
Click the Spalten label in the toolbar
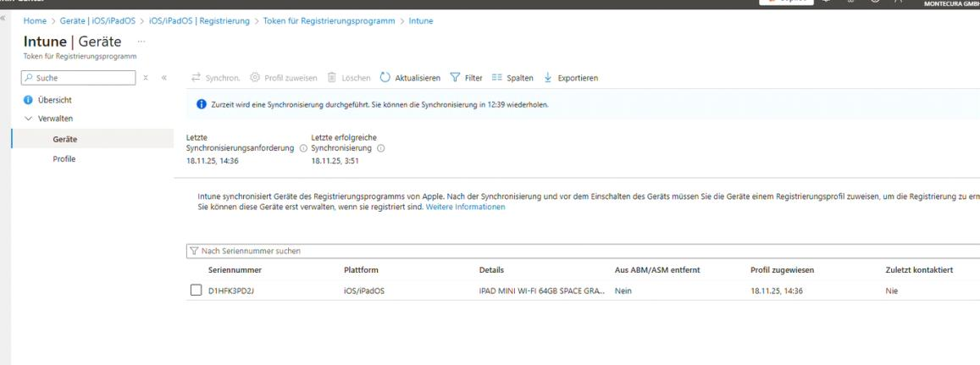pos(520,78)
